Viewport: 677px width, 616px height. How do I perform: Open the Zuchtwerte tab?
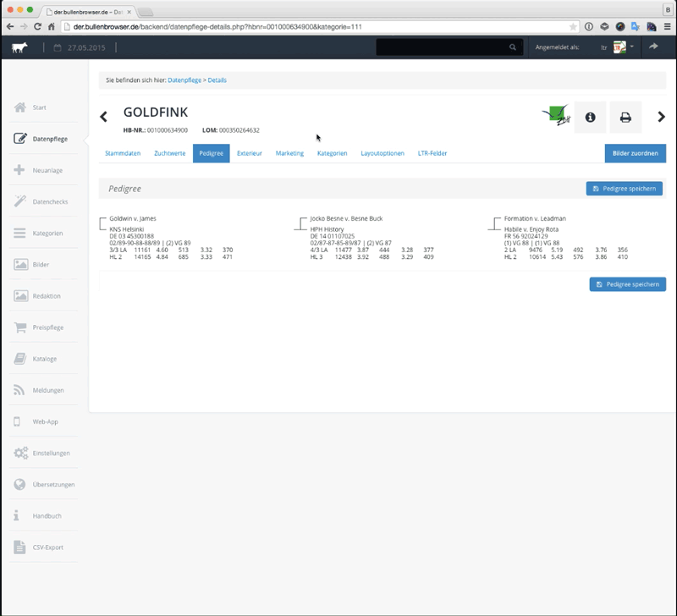tap(170, 153)
